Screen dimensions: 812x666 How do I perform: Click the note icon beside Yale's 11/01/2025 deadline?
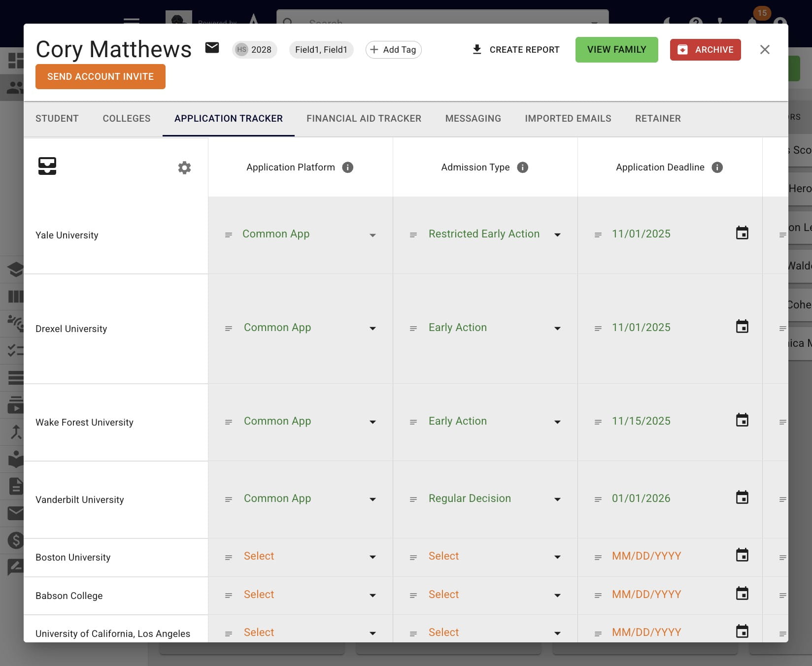click(x=598, y=235)
